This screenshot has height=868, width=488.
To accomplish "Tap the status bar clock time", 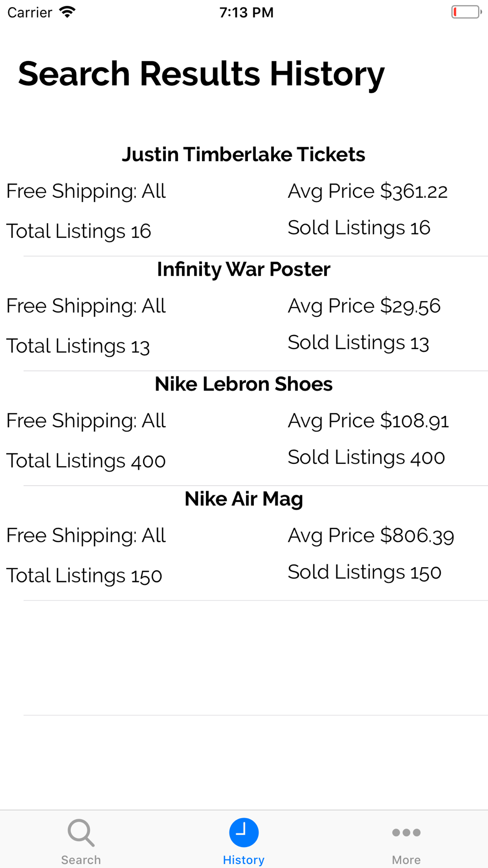I will [246, 12].
